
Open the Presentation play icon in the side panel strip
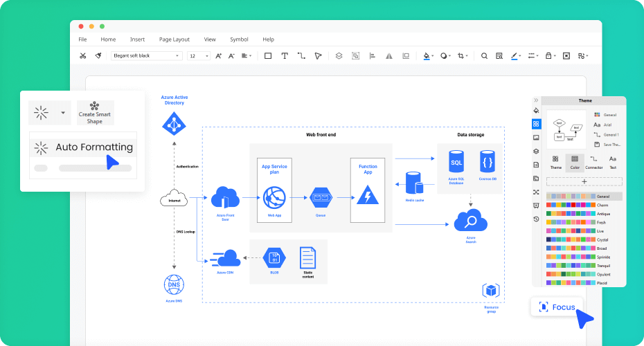coord(536,206)
